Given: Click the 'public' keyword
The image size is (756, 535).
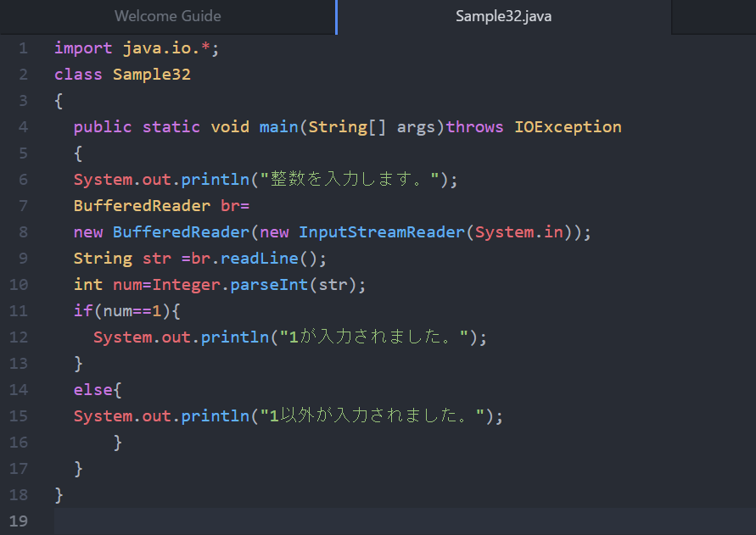Looking at the screenshot, I should [x=103, y=127].
